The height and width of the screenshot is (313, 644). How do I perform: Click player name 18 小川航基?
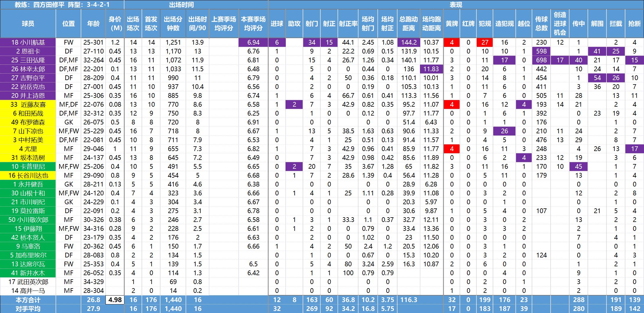tap(28, 42)
